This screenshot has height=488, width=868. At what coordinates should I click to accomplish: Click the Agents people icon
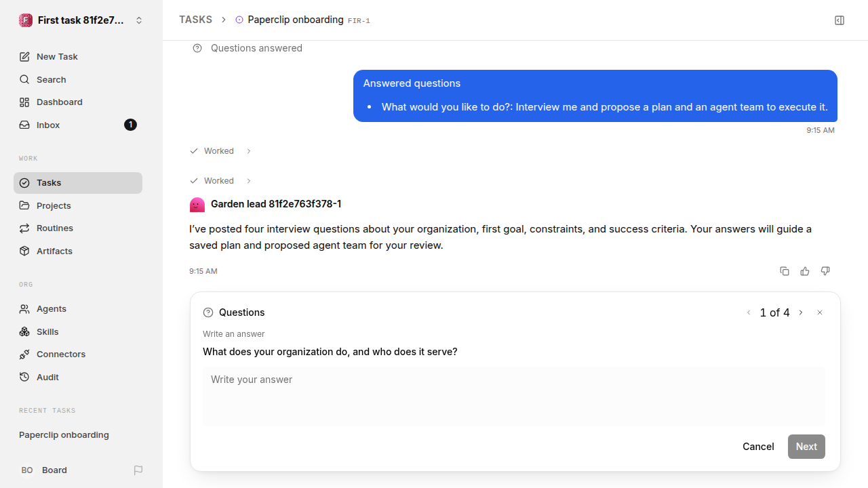tap(24, 309)
